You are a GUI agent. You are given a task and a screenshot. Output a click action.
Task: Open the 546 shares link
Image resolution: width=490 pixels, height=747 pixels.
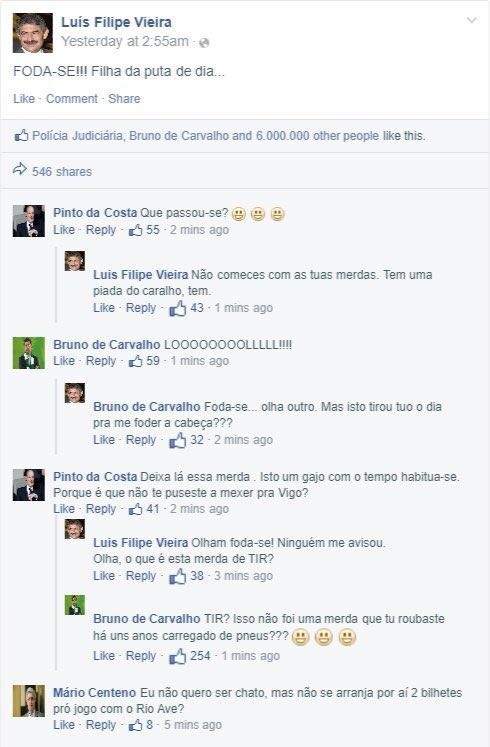(62, 172)
